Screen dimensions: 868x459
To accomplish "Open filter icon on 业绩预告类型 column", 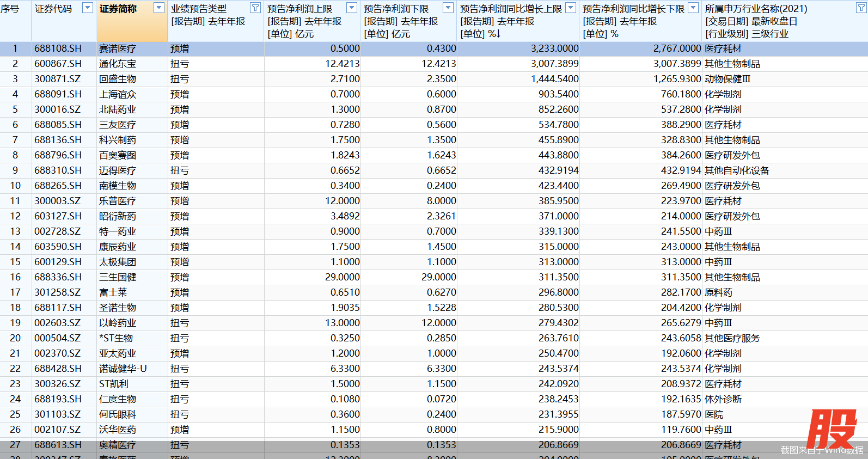I will 255,8.
